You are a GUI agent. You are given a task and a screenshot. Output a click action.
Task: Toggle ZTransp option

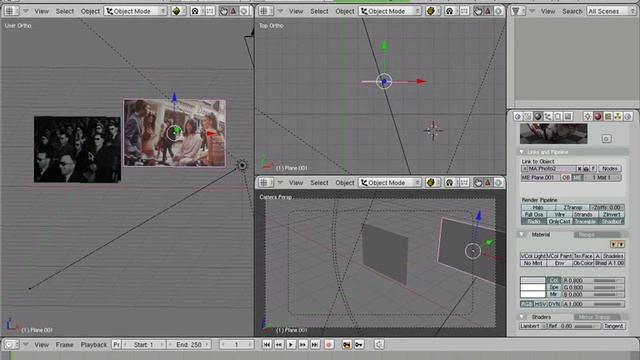pos(572,207)
